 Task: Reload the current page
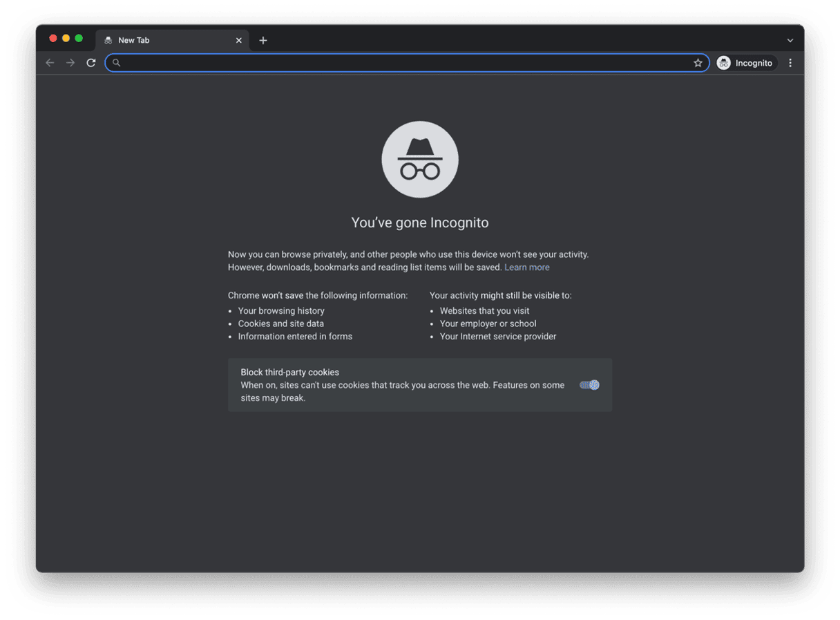tap(90, 63)
